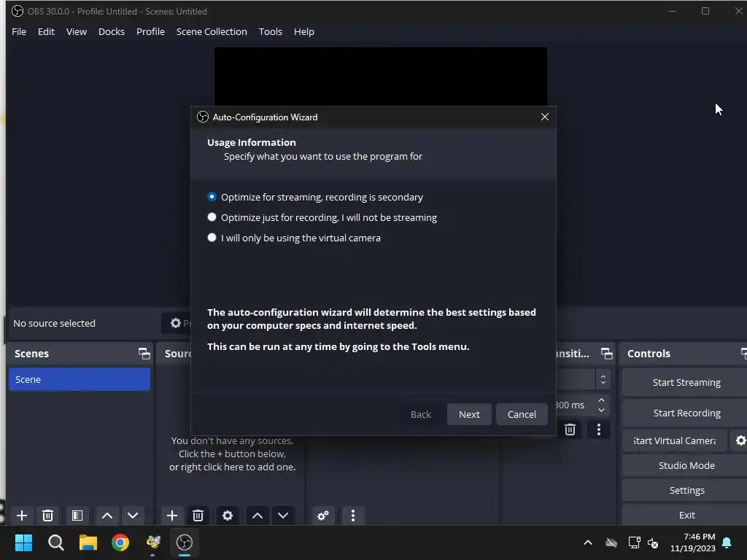Screen dimensions: 747x560
Task: Open OBS Settings from Controls
Action: (686, 490)
